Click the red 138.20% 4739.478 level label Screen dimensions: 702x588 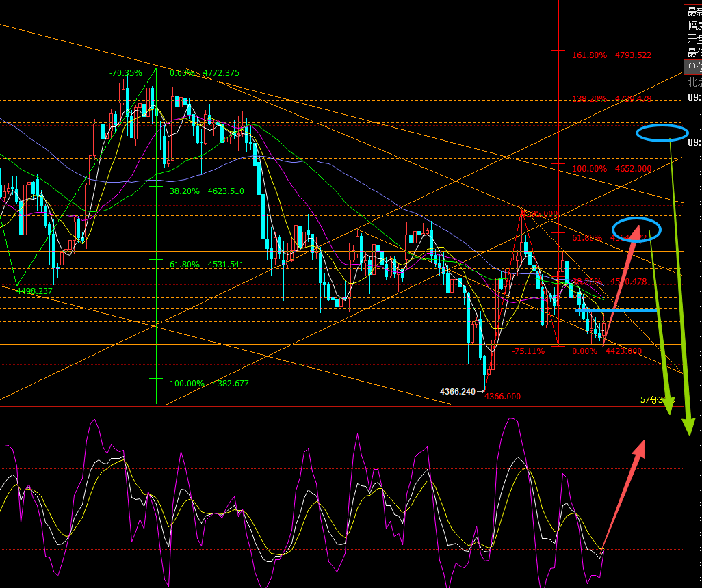tap(612, 98)
